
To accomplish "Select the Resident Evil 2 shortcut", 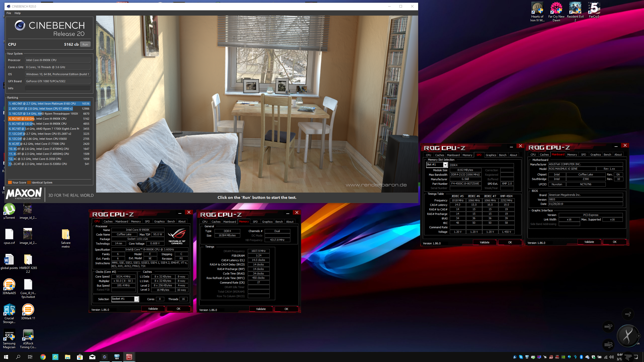I will point(575,12).
